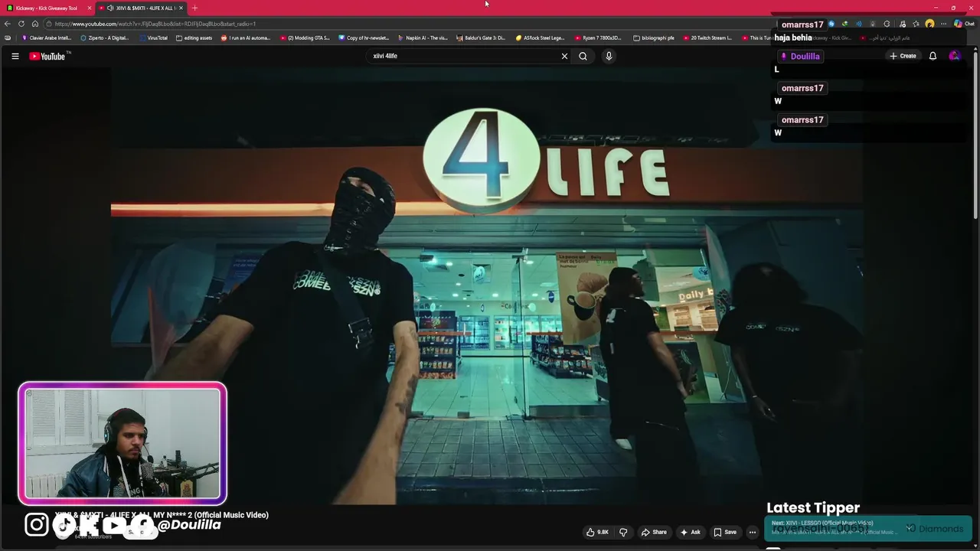Start voice search with the microphone
The width and height of the screenshot is (980, 551).
pos(609,56)
